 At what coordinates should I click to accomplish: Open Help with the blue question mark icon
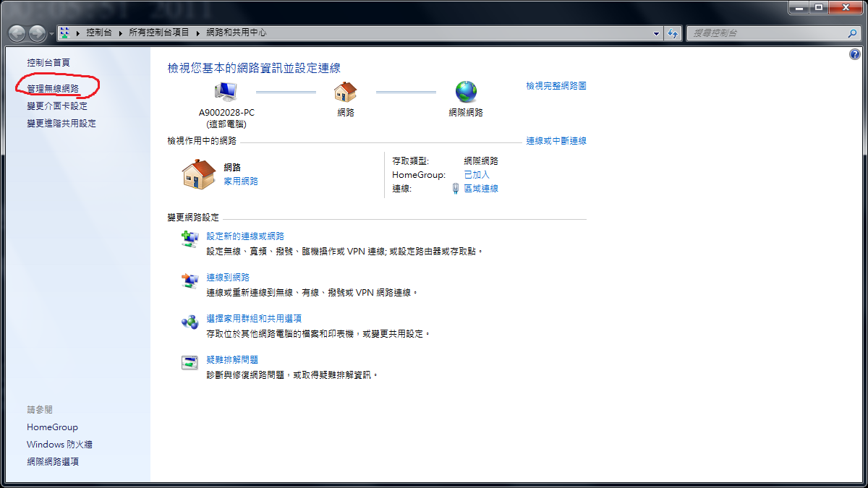[x=855, y=54]
